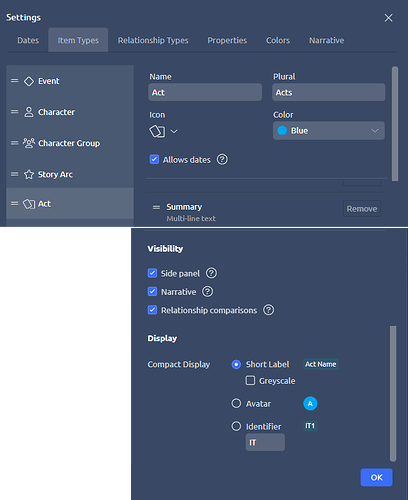Click the Act Name short label preview

pos(321,364)
